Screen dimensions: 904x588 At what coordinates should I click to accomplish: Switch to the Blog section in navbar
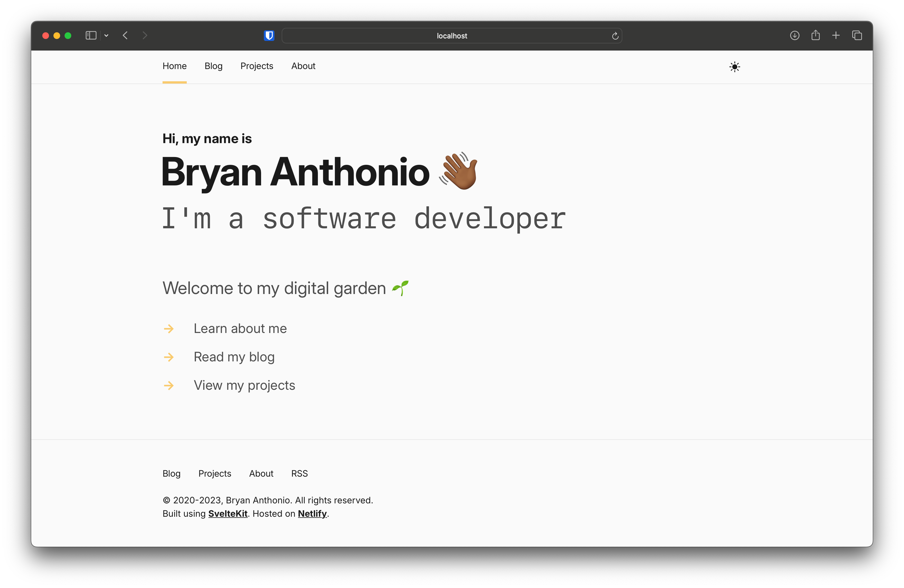[213, 66]
